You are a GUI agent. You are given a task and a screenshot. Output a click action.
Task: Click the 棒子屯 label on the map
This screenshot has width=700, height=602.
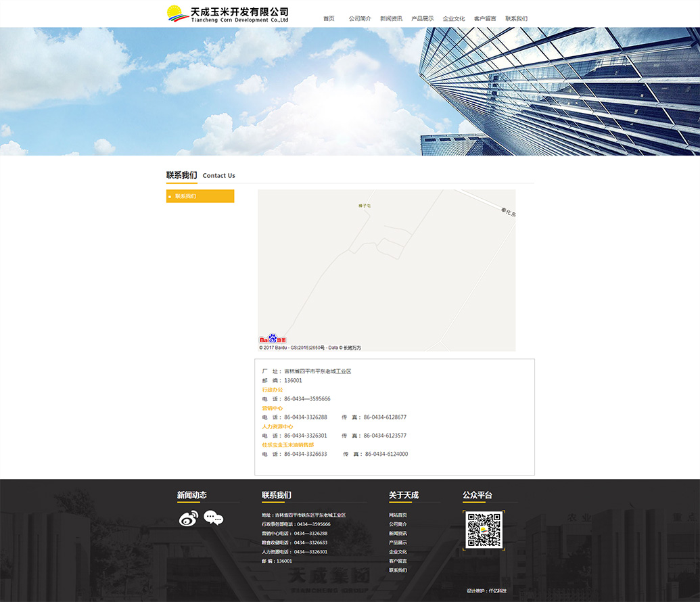click(365, 206)
